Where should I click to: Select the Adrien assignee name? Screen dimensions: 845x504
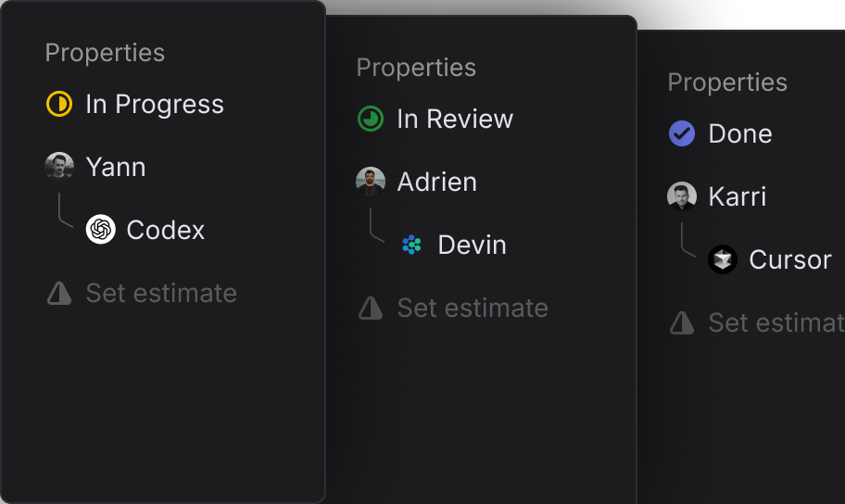pos(437,182)
